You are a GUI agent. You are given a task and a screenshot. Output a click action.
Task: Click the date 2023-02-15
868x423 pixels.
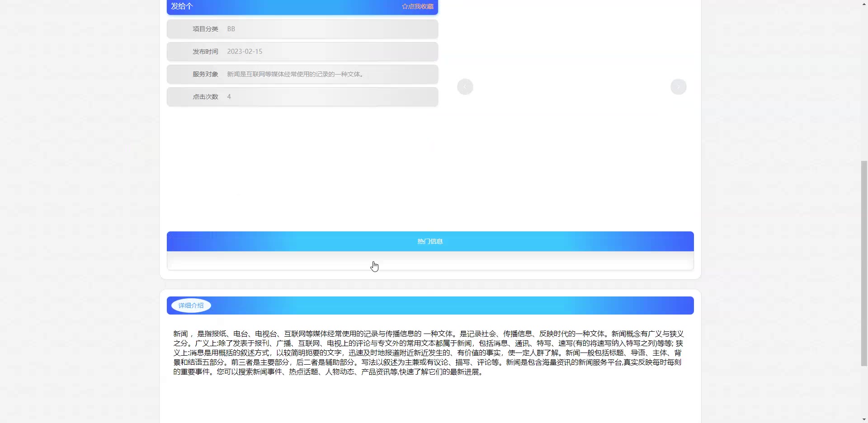[245, 52]
